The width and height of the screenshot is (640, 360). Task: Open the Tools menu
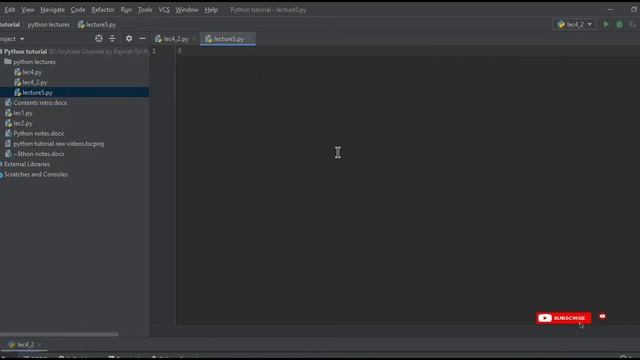[145, 10]
